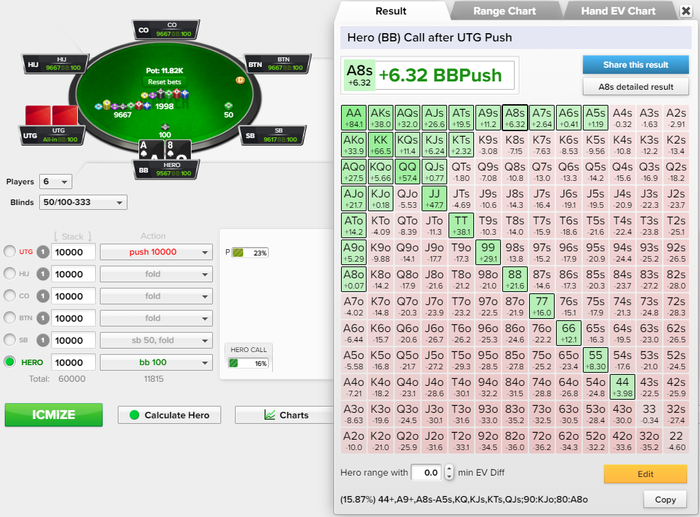The image size is (700, 517).
Task: Click the HERO stack input field
Action: [73, 363]
